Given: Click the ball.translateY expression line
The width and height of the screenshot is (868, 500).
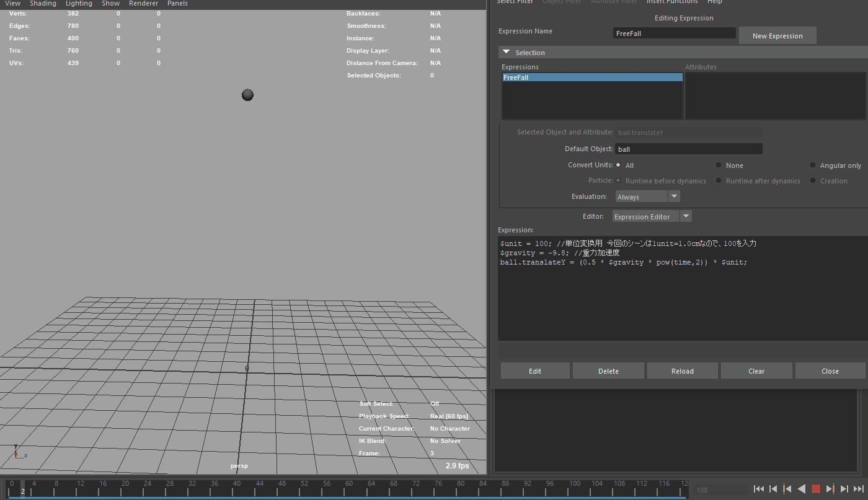Looking at the screenshot, I should coord(624,262).
